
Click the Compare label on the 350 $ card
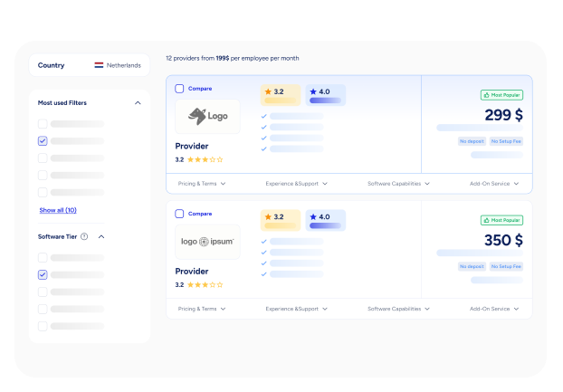[200, 214]
